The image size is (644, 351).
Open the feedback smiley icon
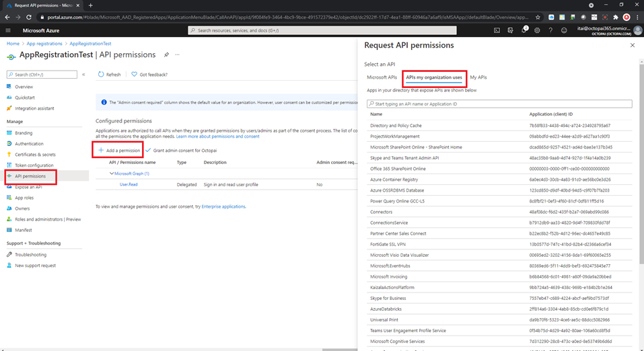[x=564, y=30]
